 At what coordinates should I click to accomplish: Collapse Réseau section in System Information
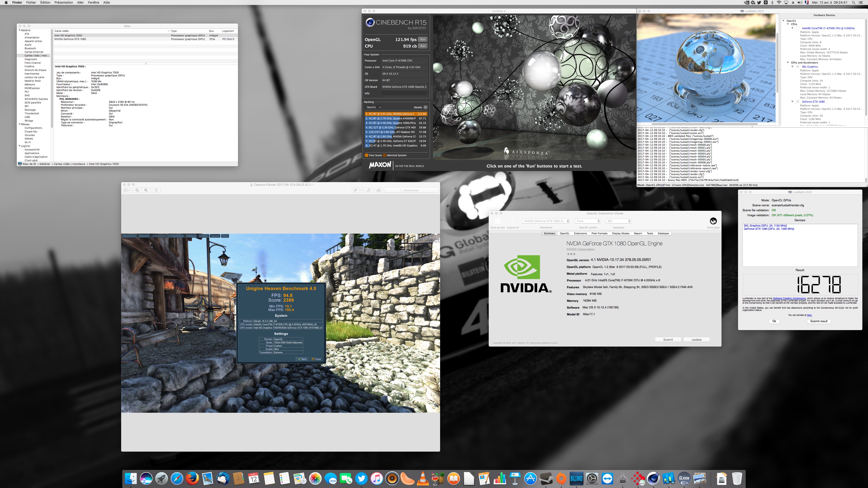(19, 124)
